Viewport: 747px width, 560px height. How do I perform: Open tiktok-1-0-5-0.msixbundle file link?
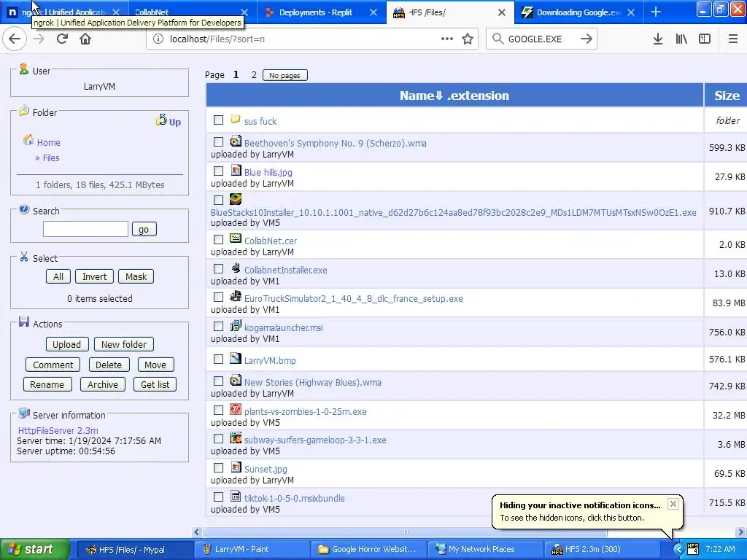[295, 498]
